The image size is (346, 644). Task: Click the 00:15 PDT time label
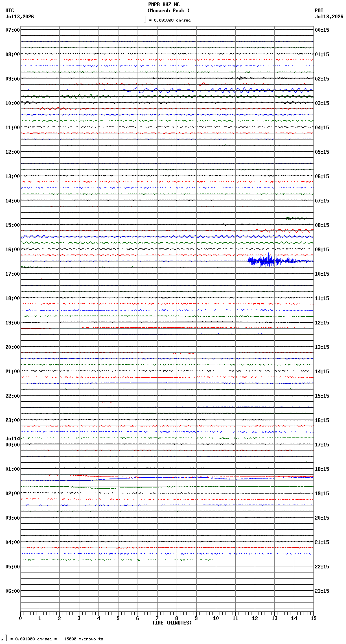tap(322, 30)
